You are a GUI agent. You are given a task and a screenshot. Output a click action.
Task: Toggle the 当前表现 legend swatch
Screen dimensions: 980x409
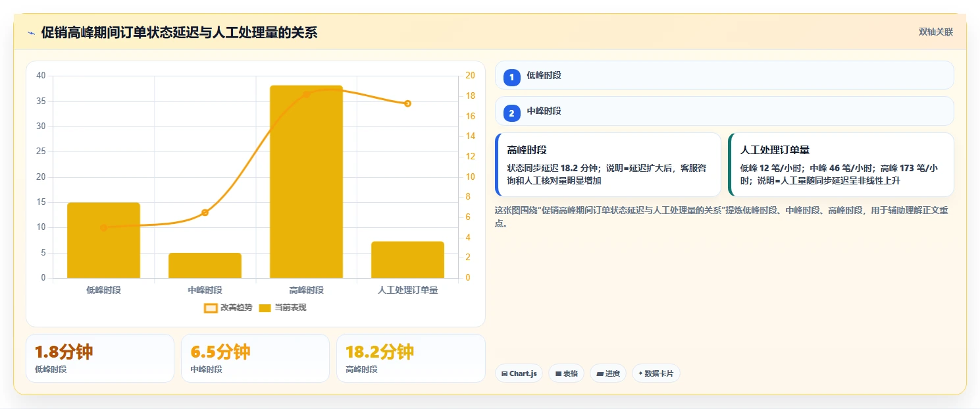coord(265,308)
